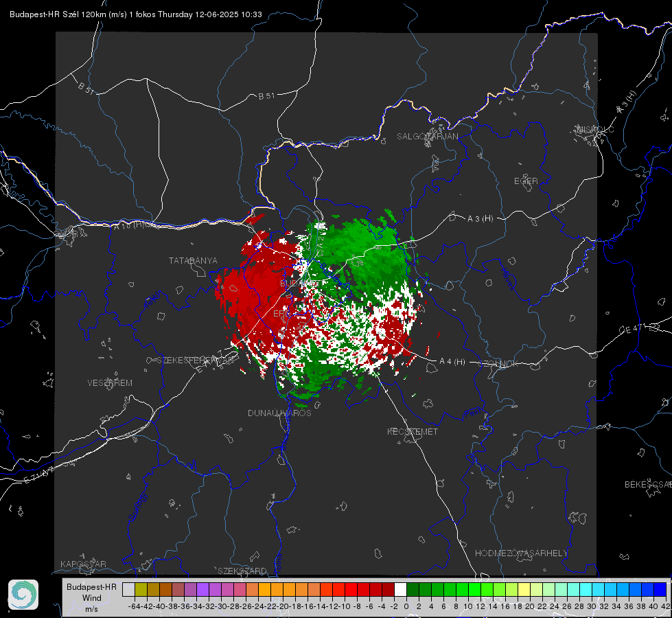This screenshot has width=672, height=618.
Task: Click the blue Pest county label
Action: (x=472, y=413)
